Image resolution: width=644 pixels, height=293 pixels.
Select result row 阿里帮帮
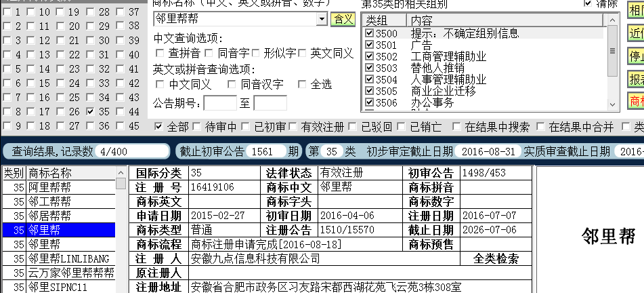[59, 187]
